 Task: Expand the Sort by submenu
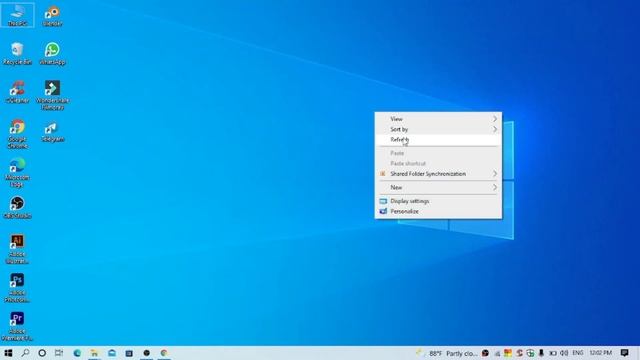[438, 129]
